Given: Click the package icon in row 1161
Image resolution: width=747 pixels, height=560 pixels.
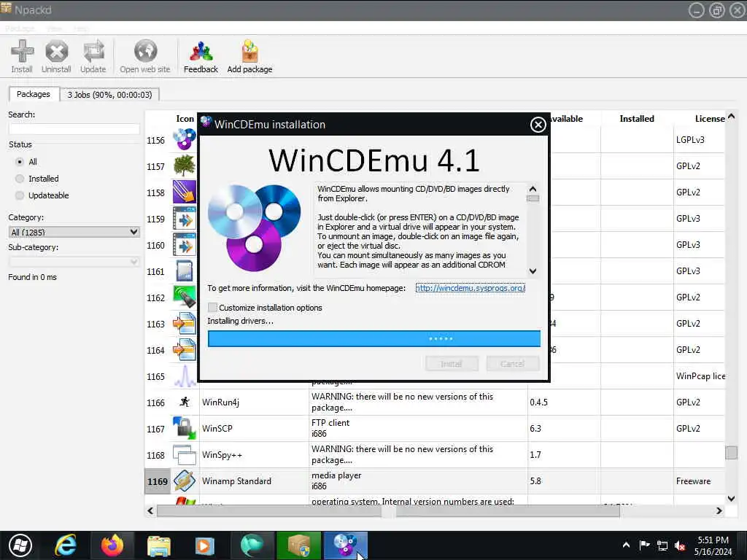Looking at the screenshot, I should coord(185,271).
